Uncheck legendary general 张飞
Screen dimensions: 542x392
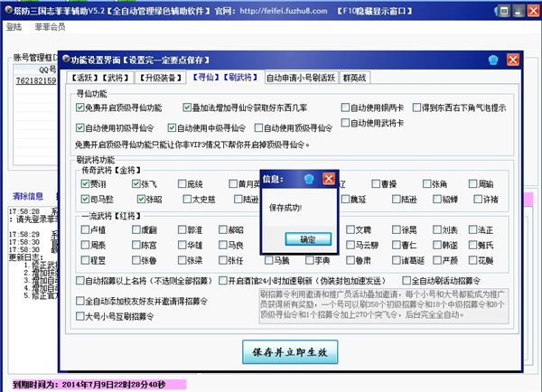(136, 183)
